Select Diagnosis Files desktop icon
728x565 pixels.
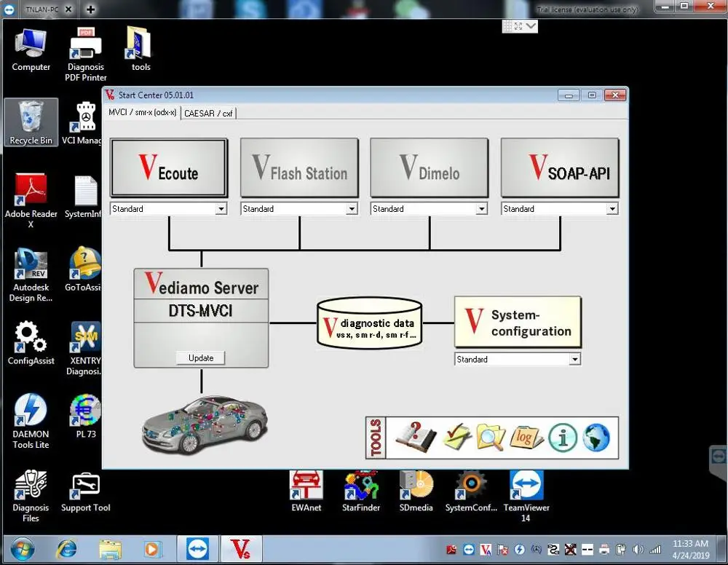click(31, 496)
